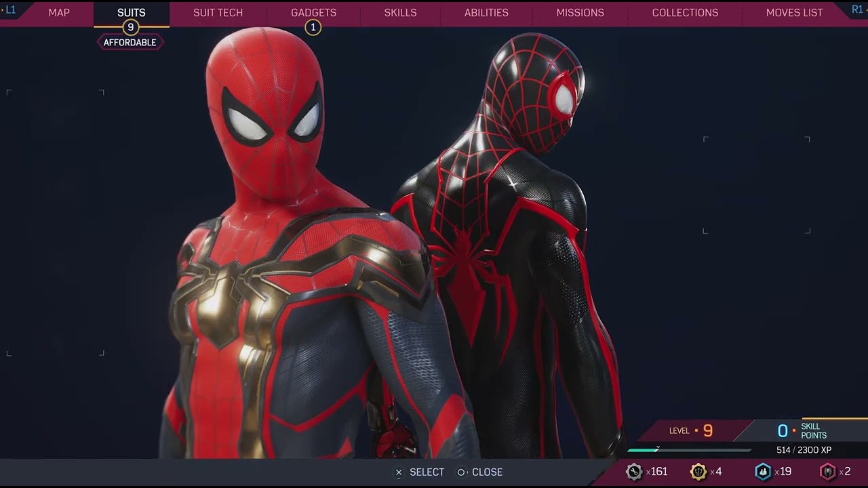Click the X SELECT prompt

pyautogui.click(x=420, y=472)
